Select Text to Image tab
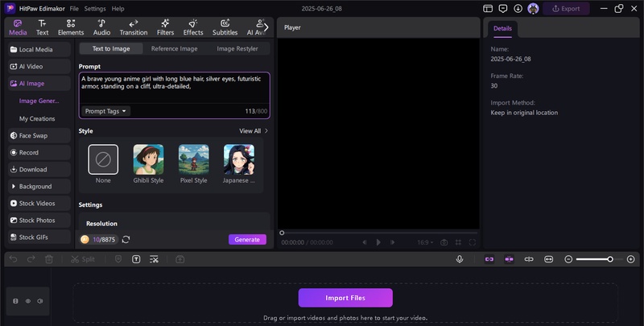This screenshot has height=326, width=644. 111,48
